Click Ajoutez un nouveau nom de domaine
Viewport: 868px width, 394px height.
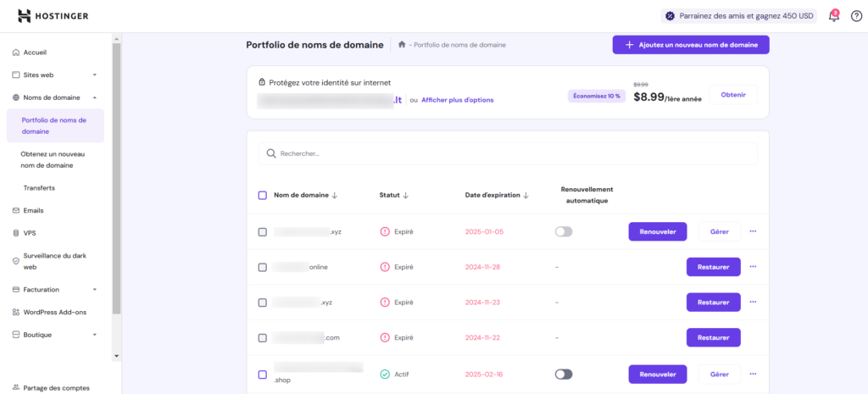point(691,45)
